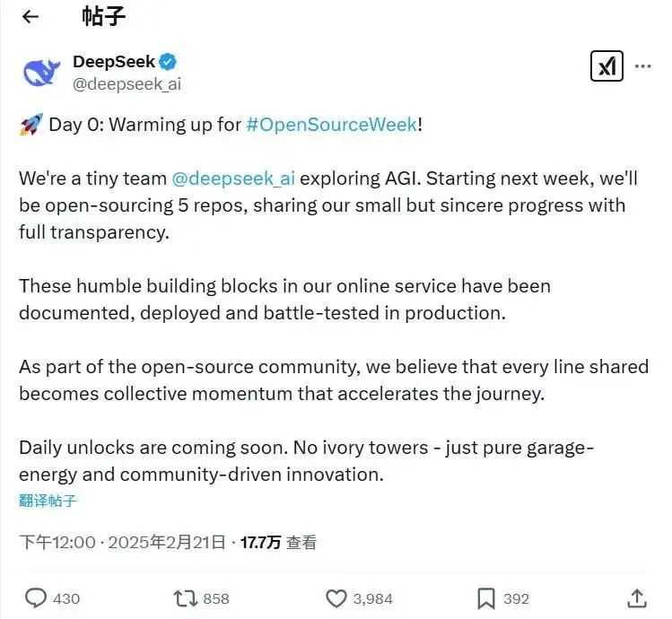The width and height of the screenshot is (672, 619).
Task: Click the reply speech bubble icon
Action: pyautogui.click(x=36, y=597)
